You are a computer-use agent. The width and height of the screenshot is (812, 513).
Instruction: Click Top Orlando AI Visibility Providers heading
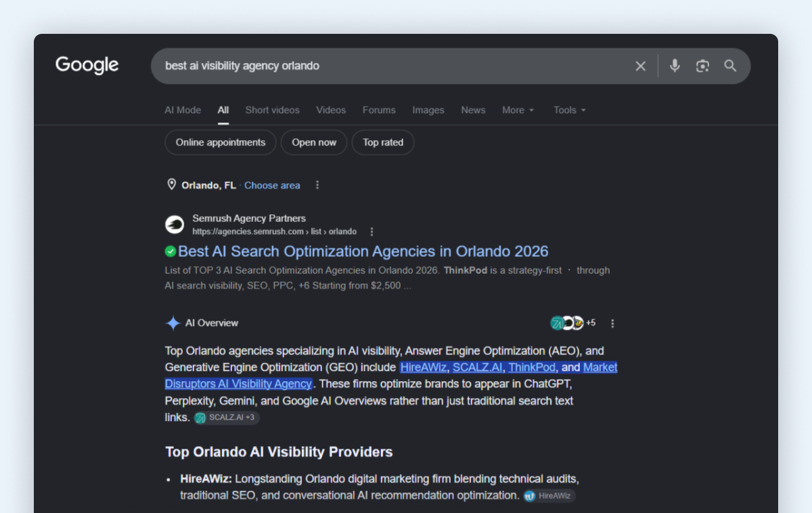[279, 452]
